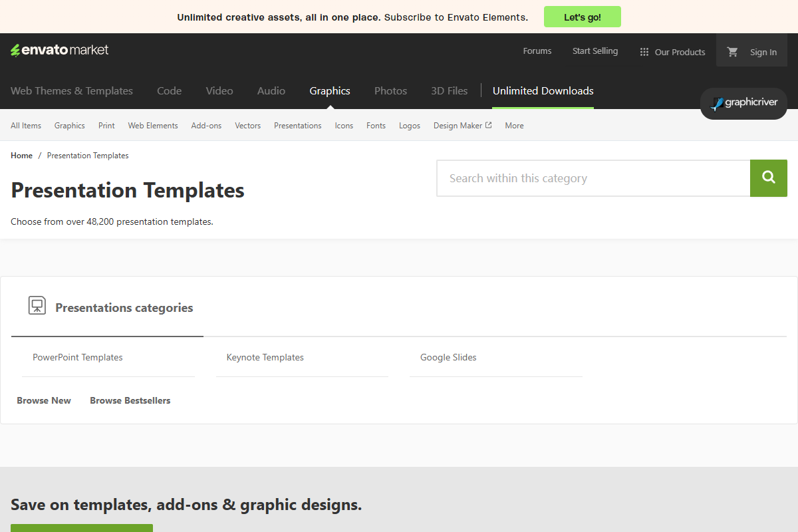Click the Sign In button
Image resolution: width=798 pixels, height=532 pixels.
point(763,51)
